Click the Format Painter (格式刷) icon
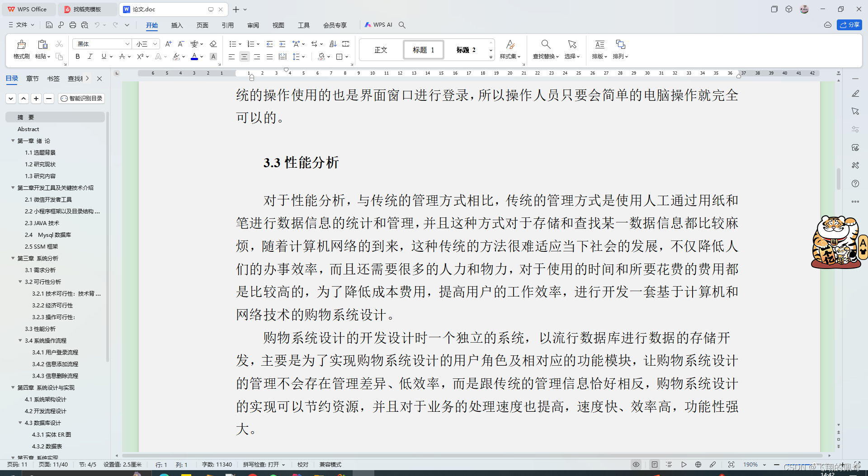The image size is (868, 476). (x=21, y=44)
